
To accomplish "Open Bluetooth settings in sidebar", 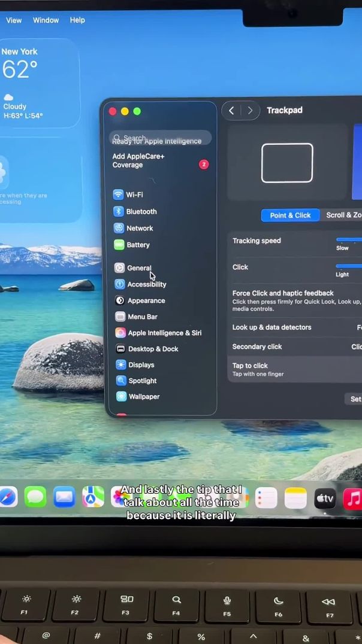I will pyautogui.click(x=141, y=211).
